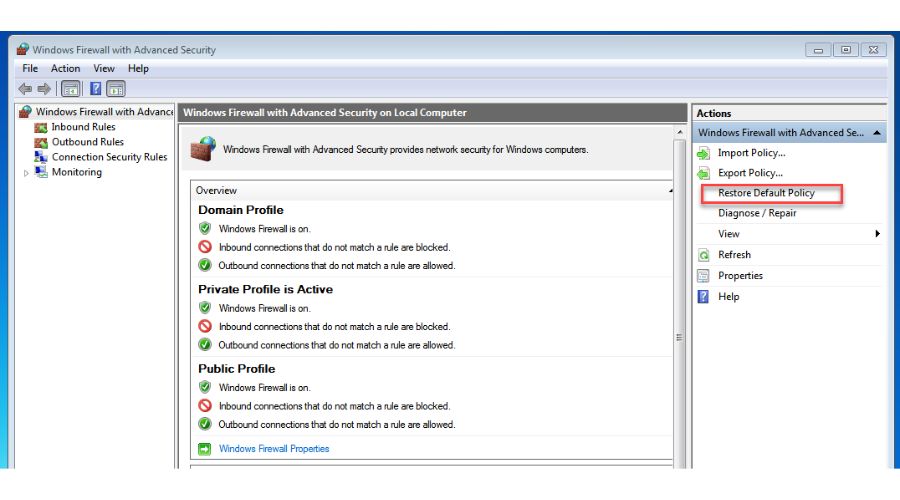Select Inbound Rules in the tree

point(83,127)
